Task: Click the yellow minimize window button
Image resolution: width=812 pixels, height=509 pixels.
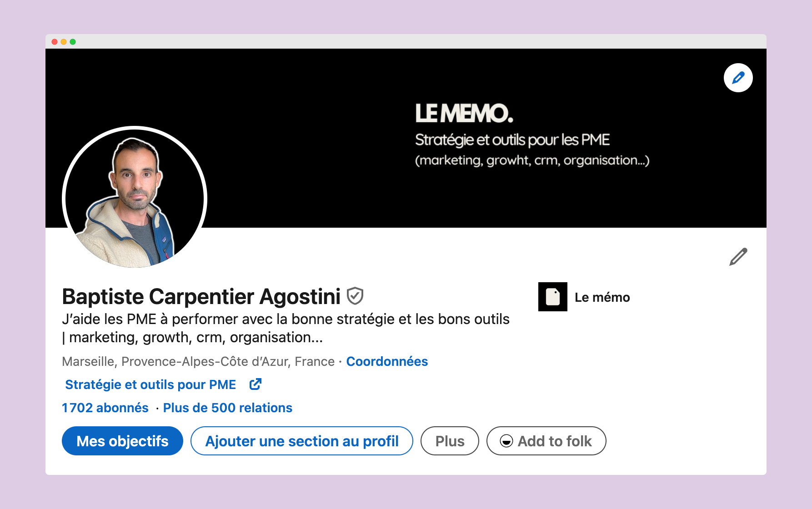Action: pos(64,42)
